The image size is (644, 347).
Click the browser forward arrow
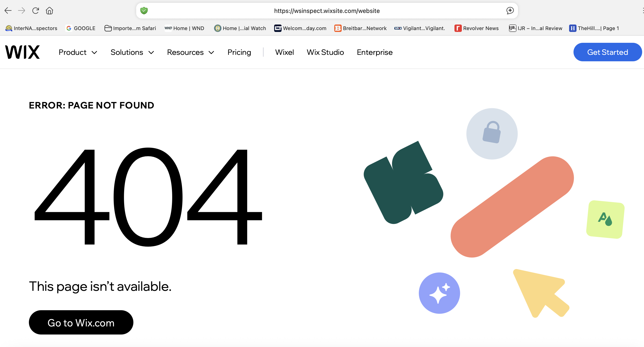22,10
